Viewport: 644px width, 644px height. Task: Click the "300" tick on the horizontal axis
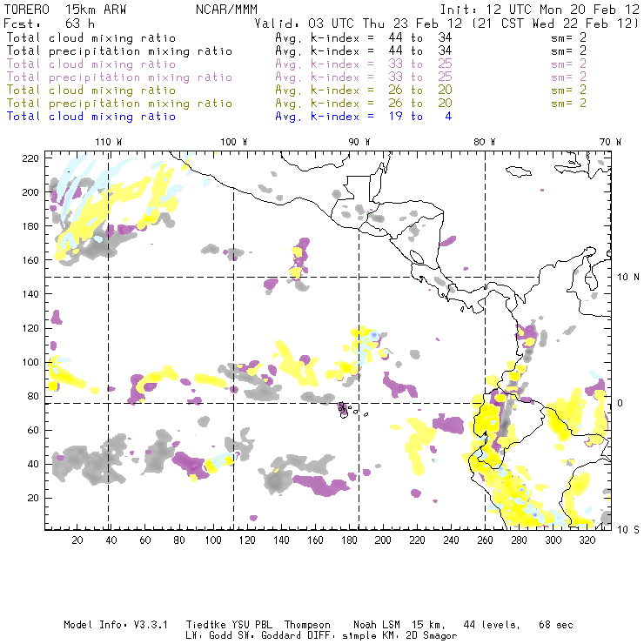553,540
